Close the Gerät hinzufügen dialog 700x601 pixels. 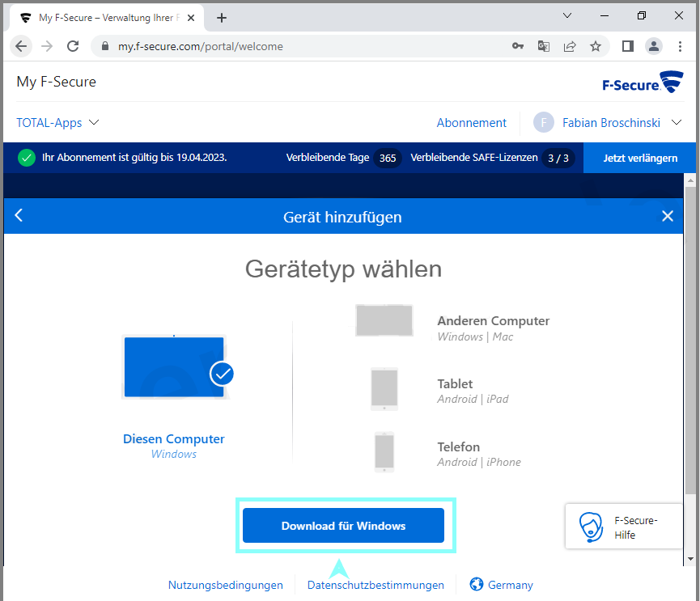pyautogui.click(x=668, y=216)
